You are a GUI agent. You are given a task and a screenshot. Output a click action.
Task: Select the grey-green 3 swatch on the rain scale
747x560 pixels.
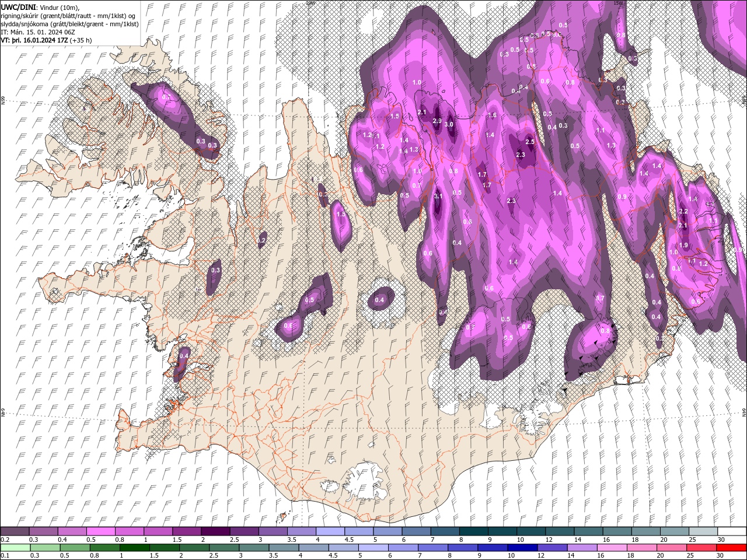[254, 548]
